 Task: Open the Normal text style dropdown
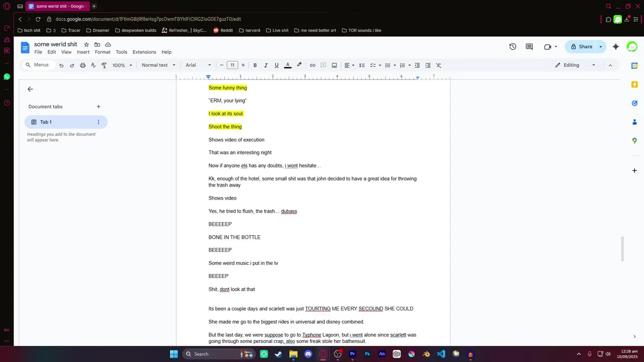click(158, 65)
